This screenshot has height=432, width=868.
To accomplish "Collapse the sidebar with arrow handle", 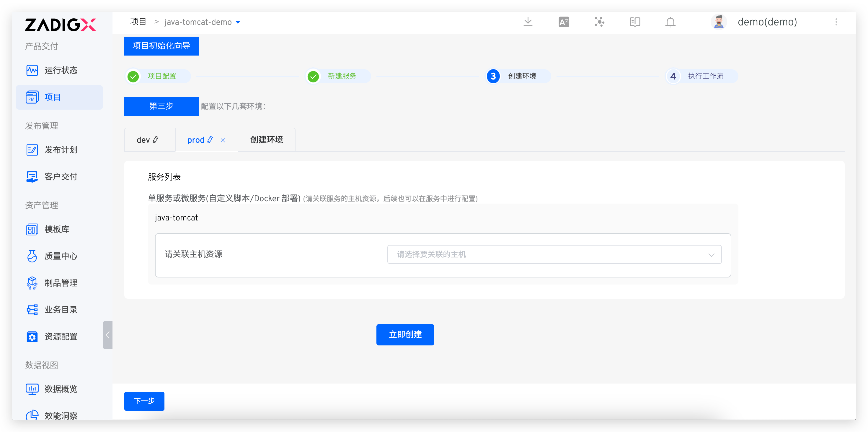I will [108, 335].
